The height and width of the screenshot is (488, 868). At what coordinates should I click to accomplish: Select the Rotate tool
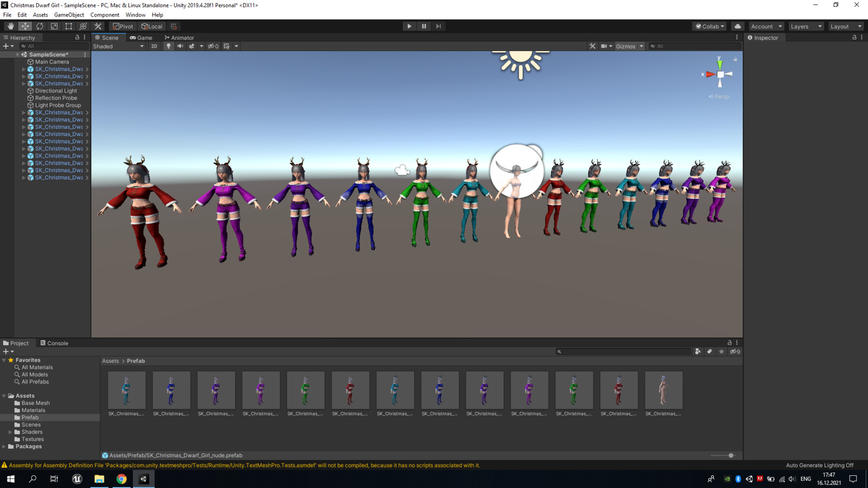[40, 26]
